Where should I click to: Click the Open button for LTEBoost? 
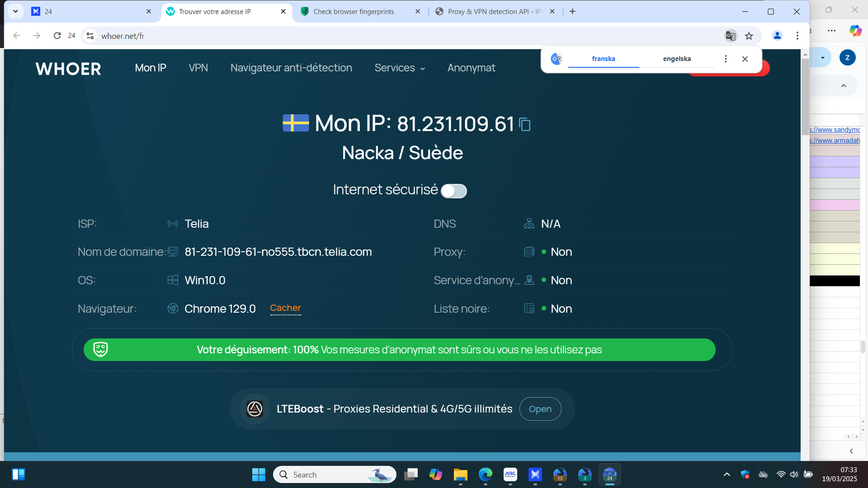[x=540, y=409]
